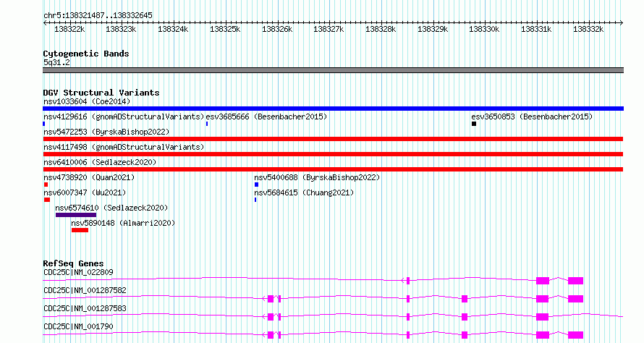Open esv3685666 (Besenbacher2015) label
Viewport: 644px width, 343px height.
point(266,117)
